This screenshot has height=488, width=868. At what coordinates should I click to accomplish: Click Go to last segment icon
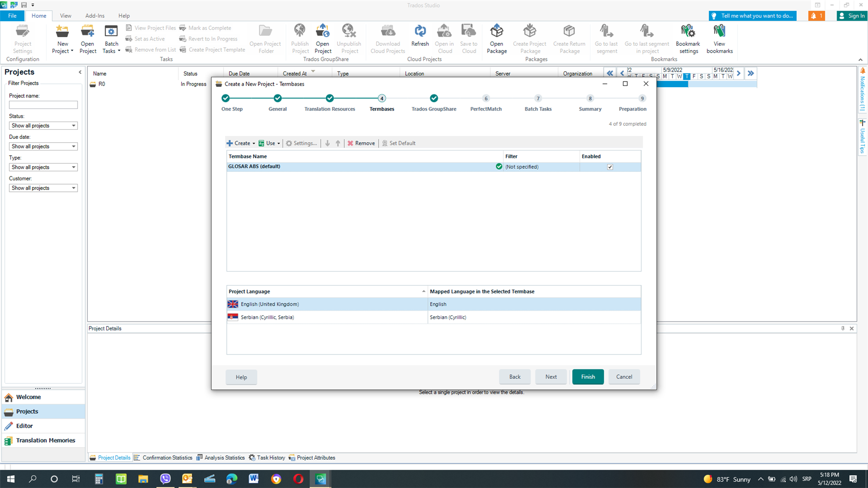click(x=606, y=39)
